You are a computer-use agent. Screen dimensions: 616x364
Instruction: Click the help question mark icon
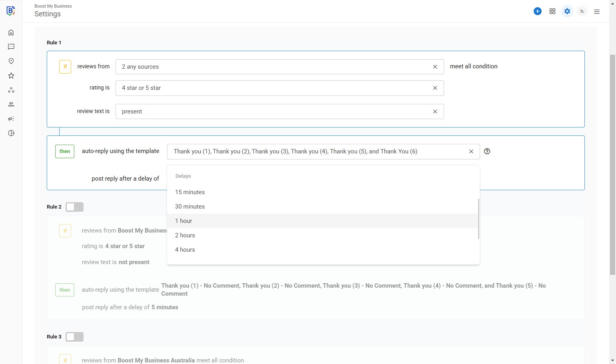[x=487, y=151]
